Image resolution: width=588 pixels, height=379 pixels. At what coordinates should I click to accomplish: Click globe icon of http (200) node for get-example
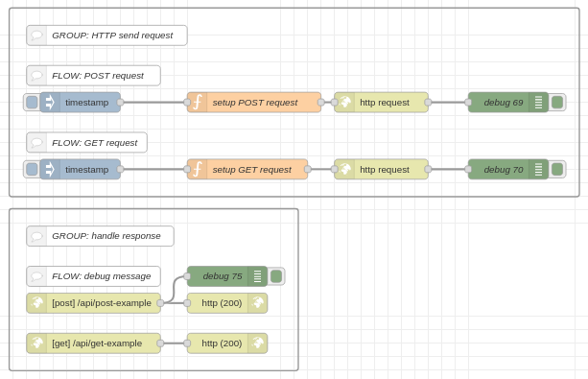pos(258,343)
